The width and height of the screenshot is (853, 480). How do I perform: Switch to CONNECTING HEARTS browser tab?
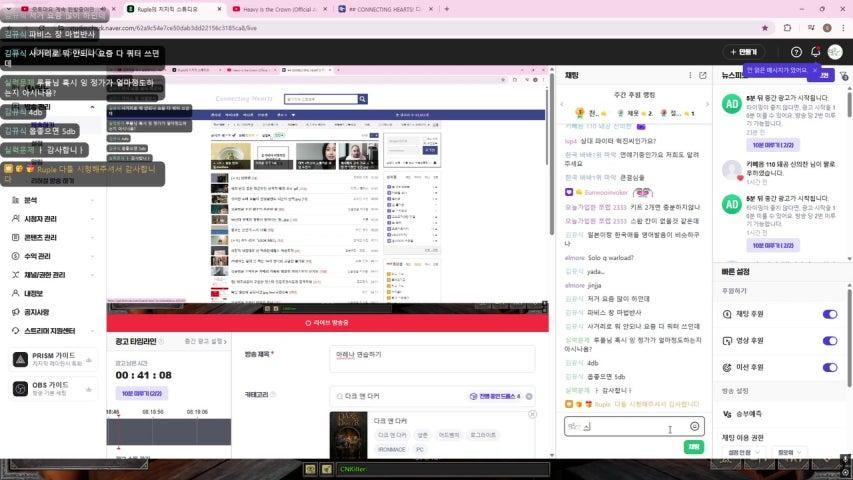point(386,9)
